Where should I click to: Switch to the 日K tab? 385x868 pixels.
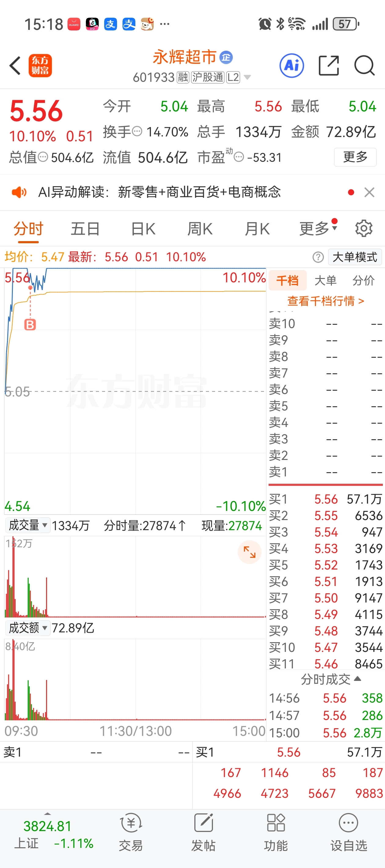(143, 229)
